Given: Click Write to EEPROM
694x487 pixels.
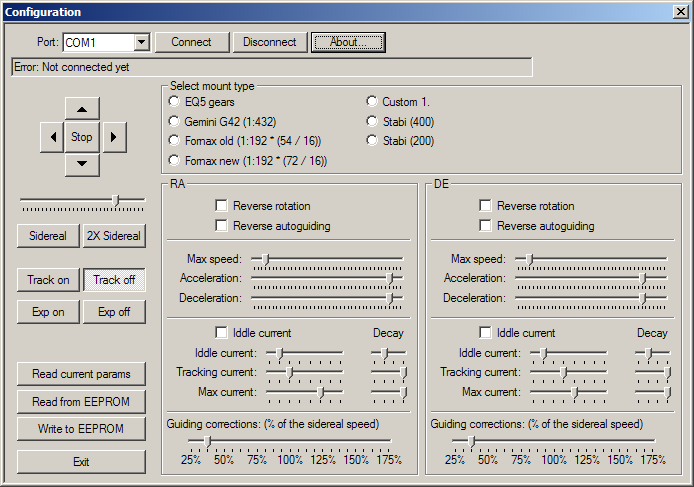Looking at the screenshot, I should 81,429.
